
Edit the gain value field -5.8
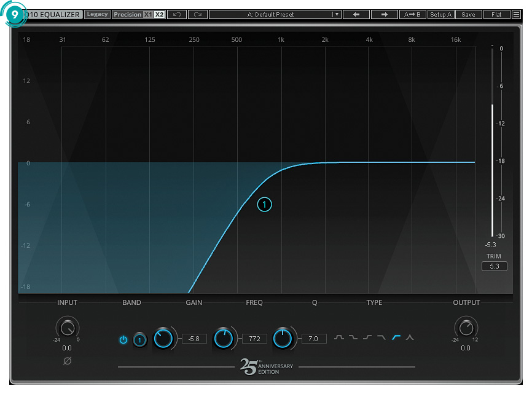194,339
